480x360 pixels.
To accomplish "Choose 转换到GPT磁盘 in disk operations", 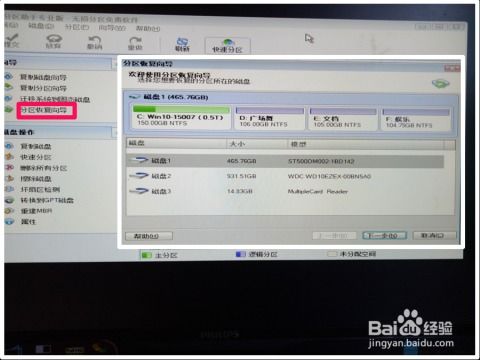I will (x=47, y=200).
